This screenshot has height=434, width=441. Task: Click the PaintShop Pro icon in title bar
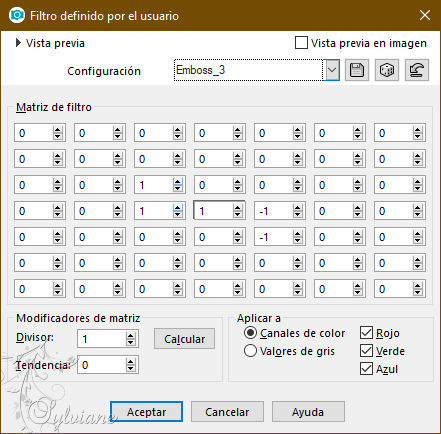click(17, 15)
